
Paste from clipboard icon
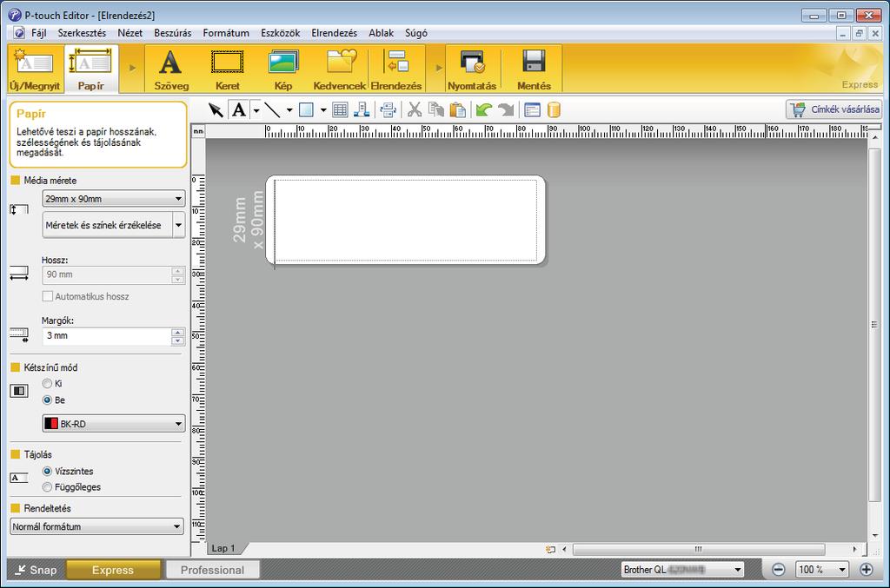tap(457, 109)
